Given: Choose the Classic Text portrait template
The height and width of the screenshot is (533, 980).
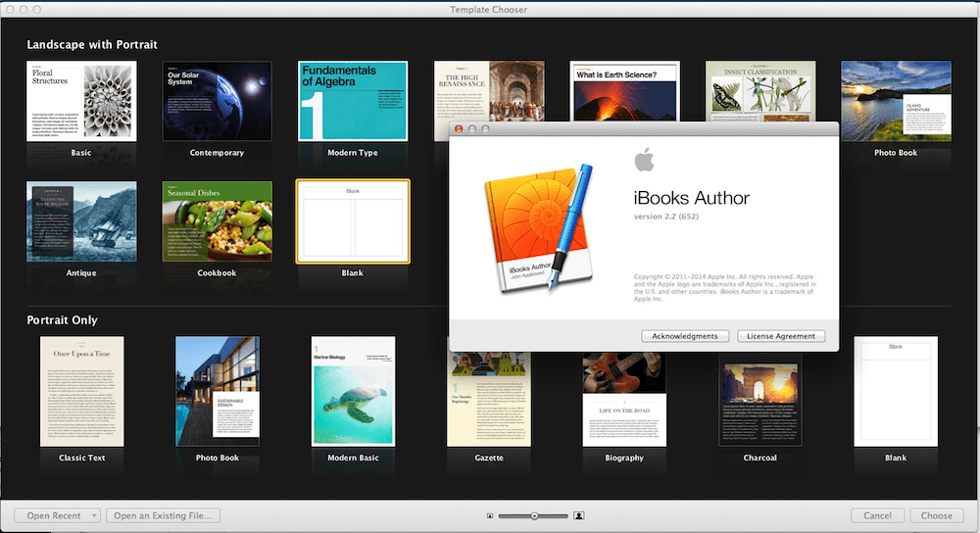Looking at the screenshot, I should pyautogui.click(x=82, y=391).
